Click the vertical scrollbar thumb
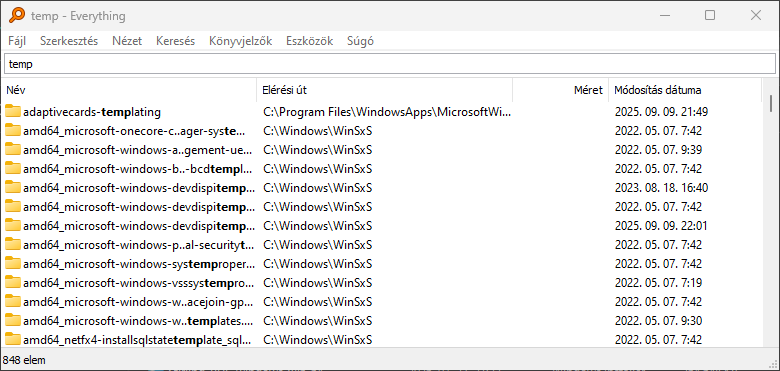This screenshot has width=780, height=371. (x=771, y=103)
